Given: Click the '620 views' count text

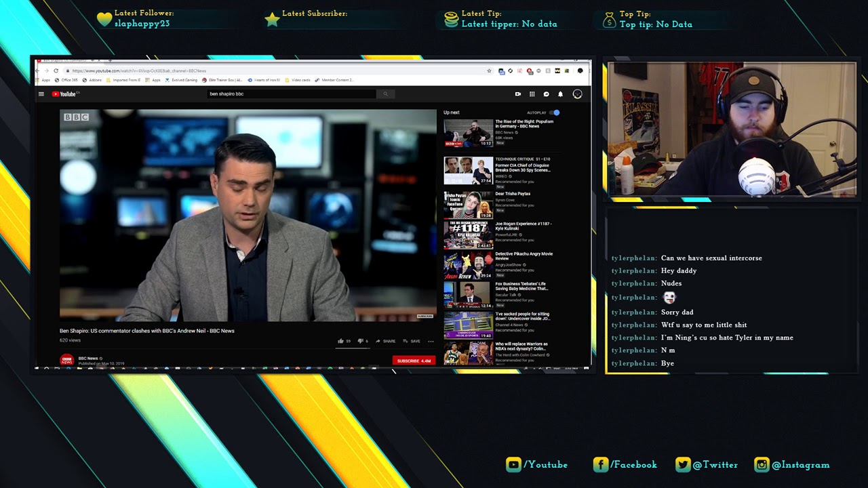Looking at the screenshot, I should click(x=70, y=340).
